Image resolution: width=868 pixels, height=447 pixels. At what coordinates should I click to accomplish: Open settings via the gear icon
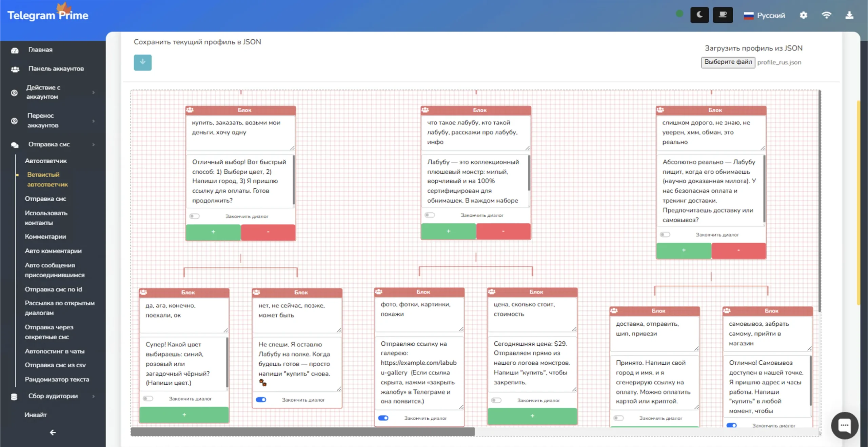click(x=803, y=15)
